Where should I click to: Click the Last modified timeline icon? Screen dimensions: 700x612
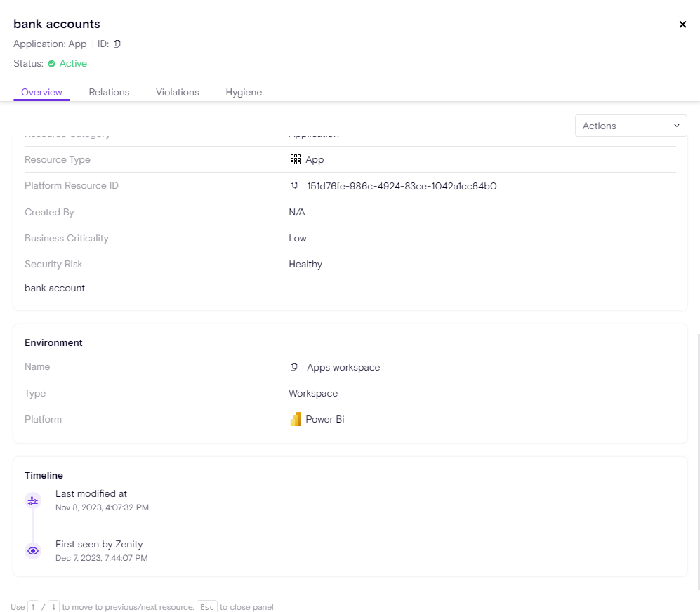tap(33, 500)
